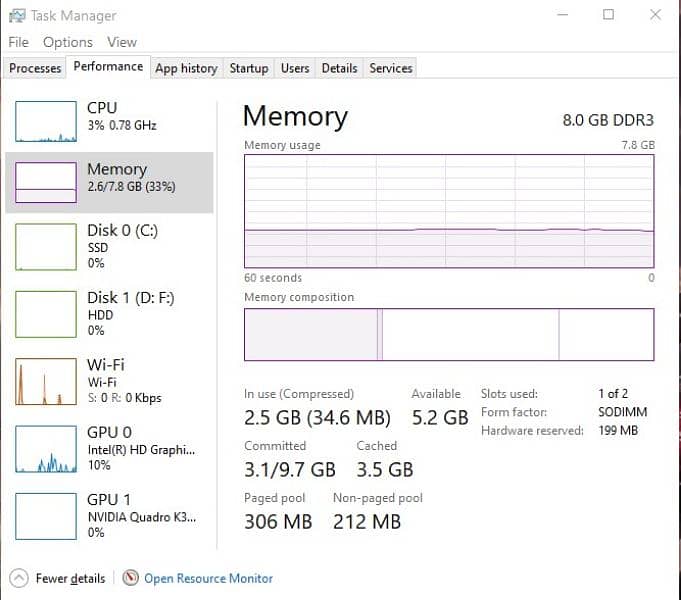This screenshot has width=681, height=600.
Task: Click the Resource Monitor gauge icon
Action: pos(130,578)
